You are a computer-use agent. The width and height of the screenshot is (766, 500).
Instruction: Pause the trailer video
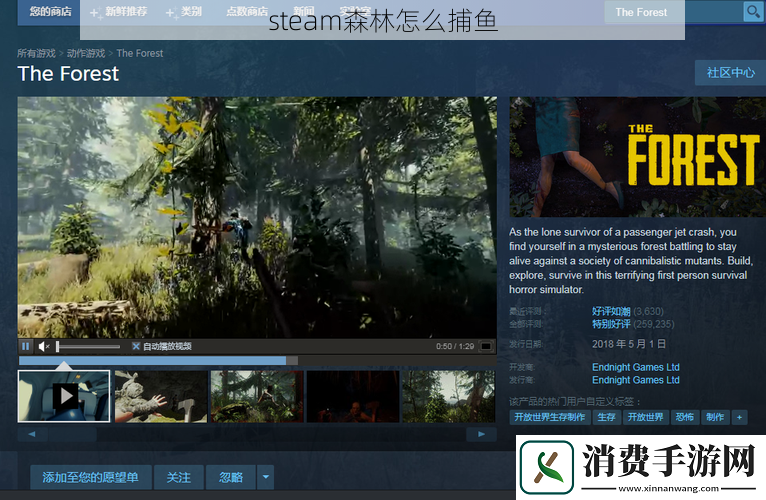point(25,347)
